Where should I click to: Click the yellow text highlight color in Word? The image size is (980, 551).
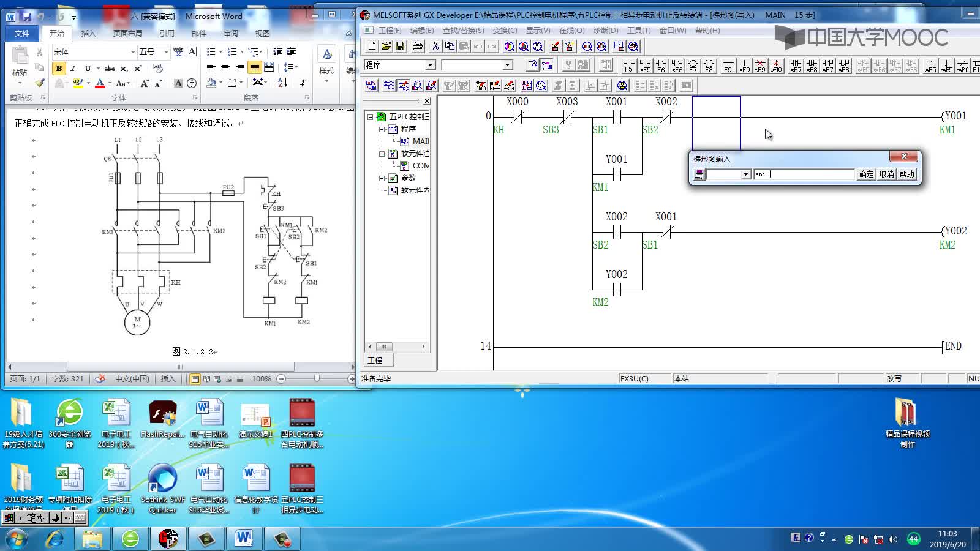(x=78, y=83)
